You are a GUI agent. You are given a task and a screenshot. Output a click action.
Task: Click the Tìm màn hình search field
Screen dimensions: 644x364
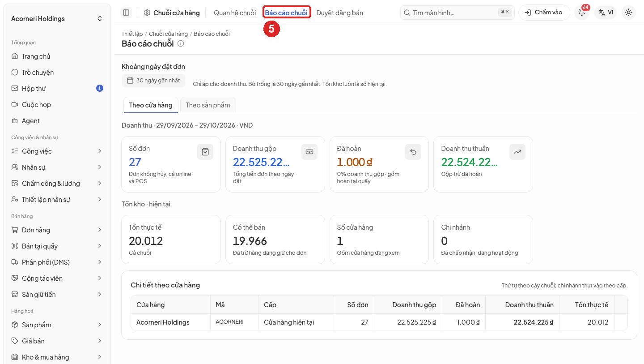pos(458,13)
